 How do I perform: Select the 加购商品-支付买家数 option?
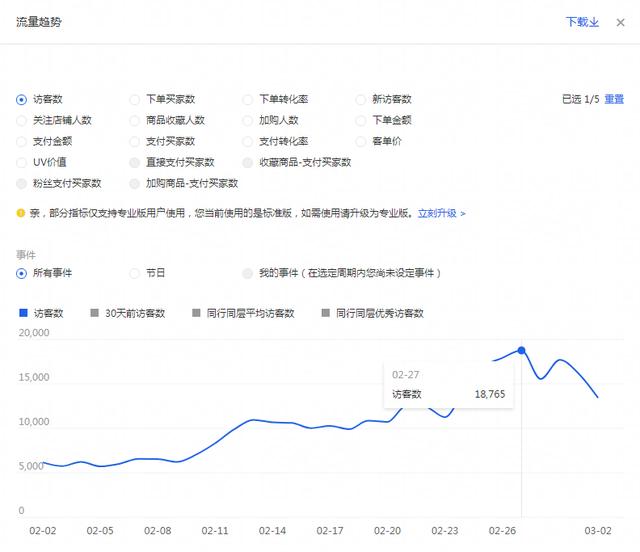click(x=134, y=183)
